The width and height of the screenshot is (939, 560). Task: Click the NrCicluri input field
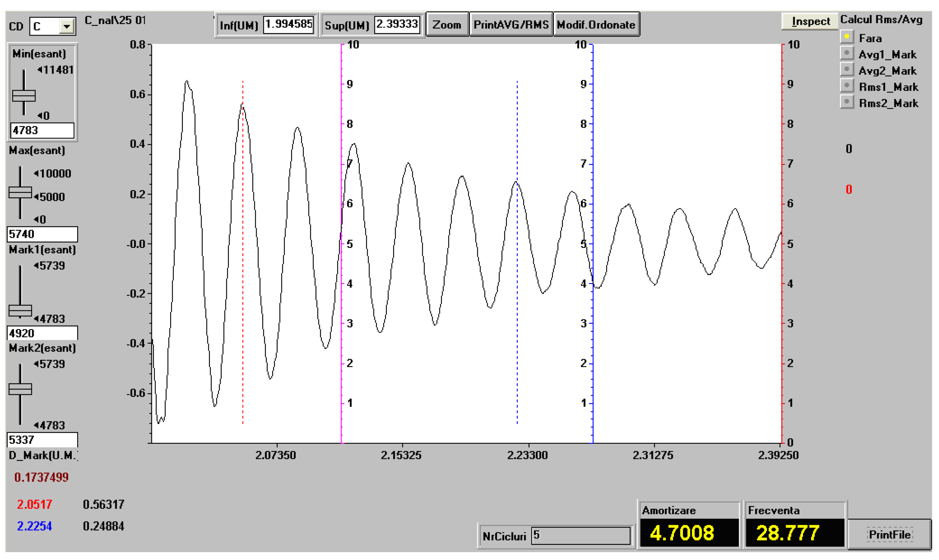(581, 536)
